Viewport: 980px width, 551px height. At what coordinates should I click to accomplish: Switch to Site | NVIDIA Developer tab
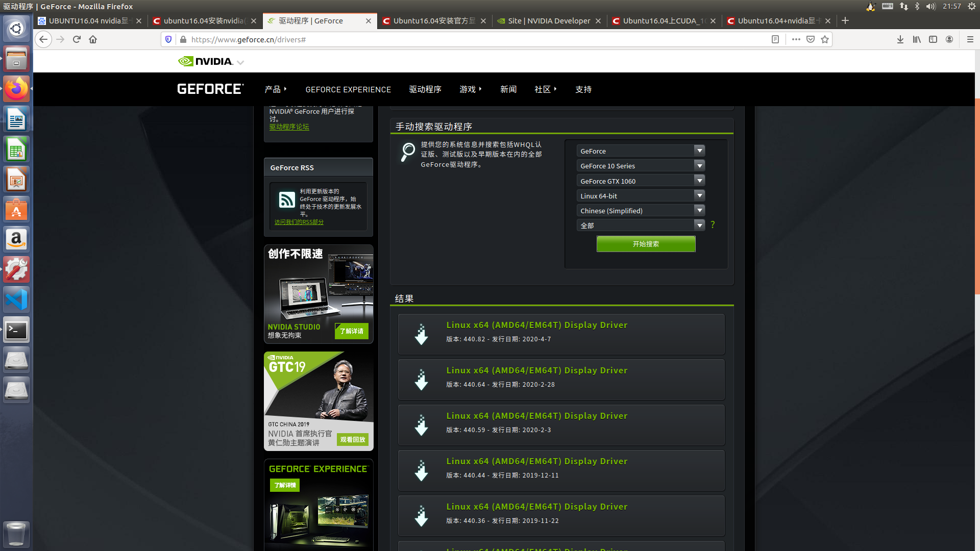[x=549, y=21]
